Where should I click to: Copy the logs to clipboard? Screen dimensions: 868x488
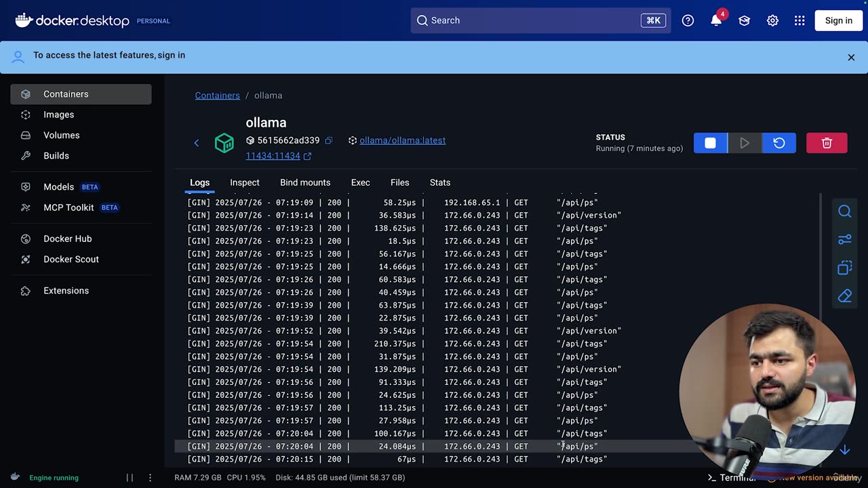[844, 268]
